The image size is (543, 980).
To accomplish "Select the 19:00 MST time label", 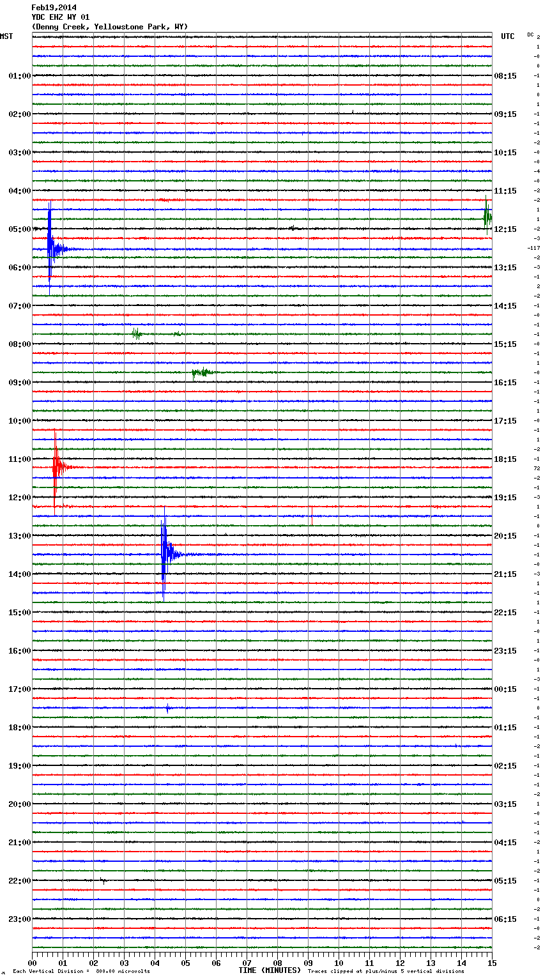I will coord(19,766).
